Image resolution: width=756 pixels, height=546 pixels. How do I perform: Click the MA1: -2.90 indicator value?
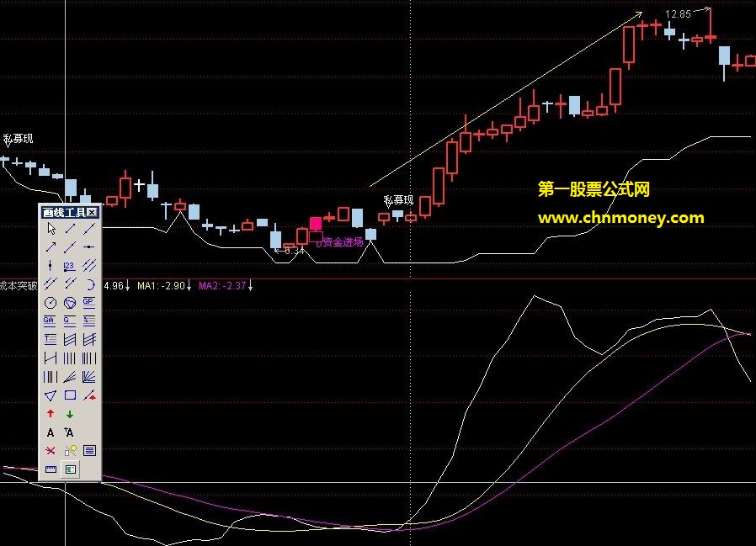click(x=161, y=286)
